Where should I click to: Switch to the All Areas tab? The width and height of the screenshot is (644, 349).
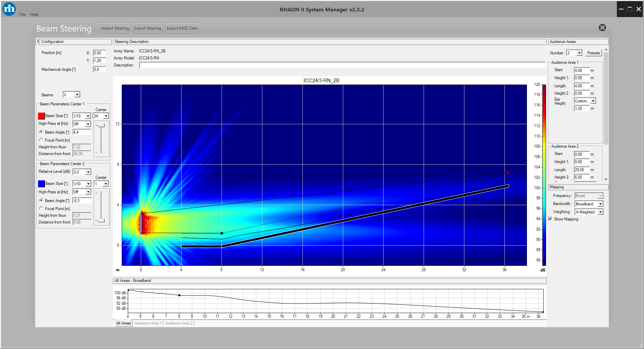[x=123, y=323]
